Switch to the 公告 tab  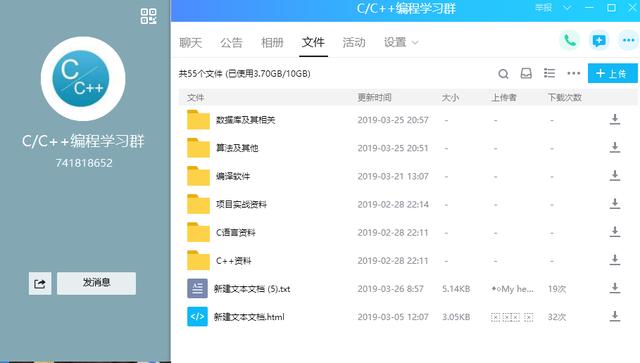pyautogui.click(x=231, y=42)
